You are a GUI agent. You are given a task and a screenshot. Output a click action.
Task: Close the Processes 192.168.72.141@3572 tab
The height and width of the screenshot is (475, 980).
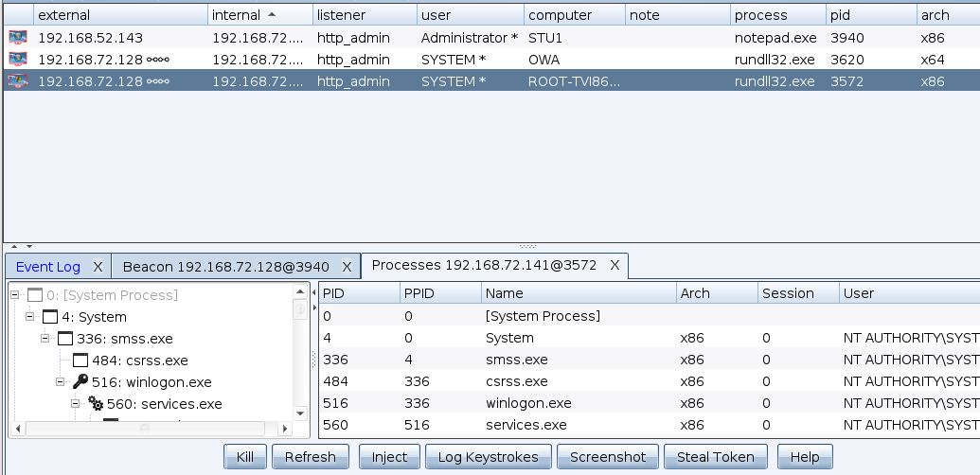615,265
